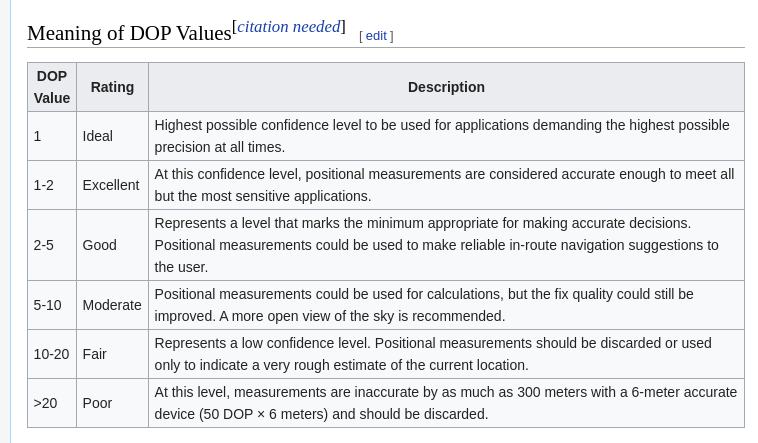Select the >20 DOP value cell
Screen dimensions: 758x443
45,403
